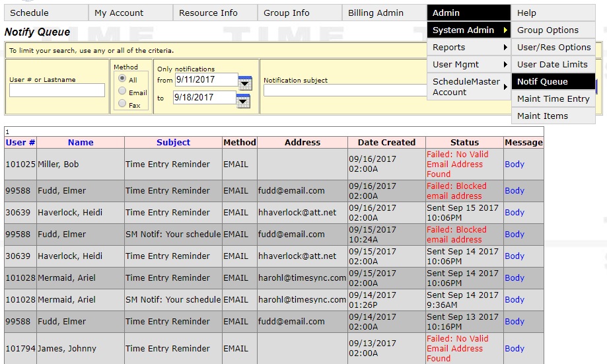Viewport: 607px width, 364px height.
Task: Focus the User # or Lastname field
Action: click(57, 91)
